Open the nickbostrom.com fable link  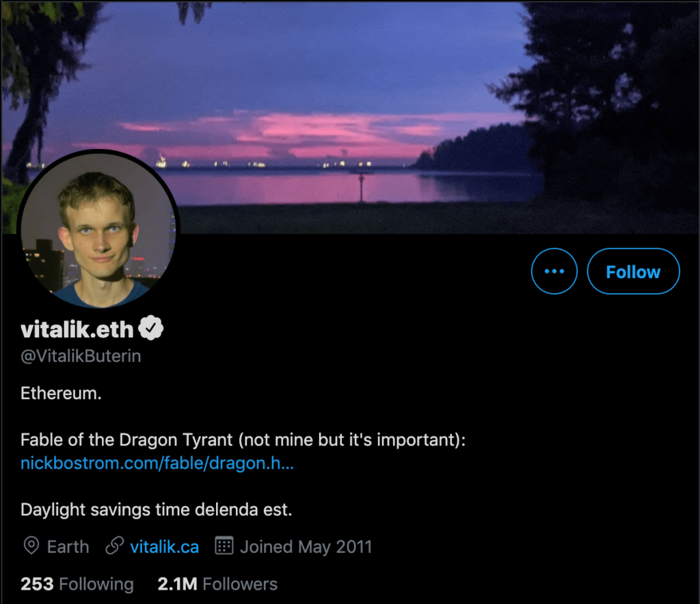pos(157,463)
